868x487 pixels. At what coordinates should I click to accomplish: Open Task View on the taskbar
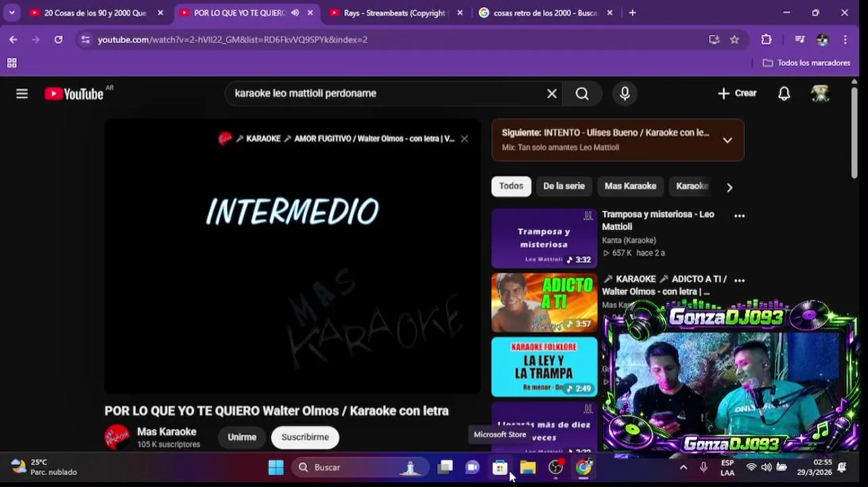445,467
